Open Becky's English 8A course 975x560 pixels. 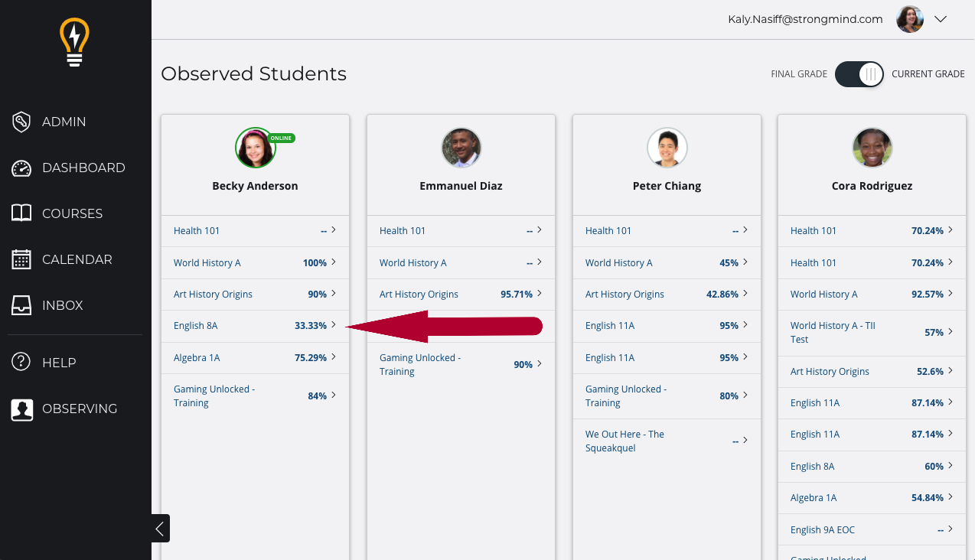[195, 326]
